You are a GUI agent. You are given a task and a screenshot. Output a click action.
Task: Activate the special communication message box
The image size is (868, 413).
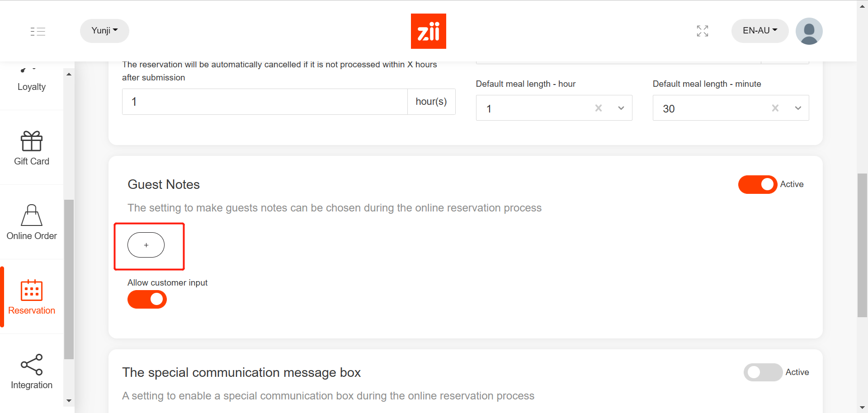763,372
